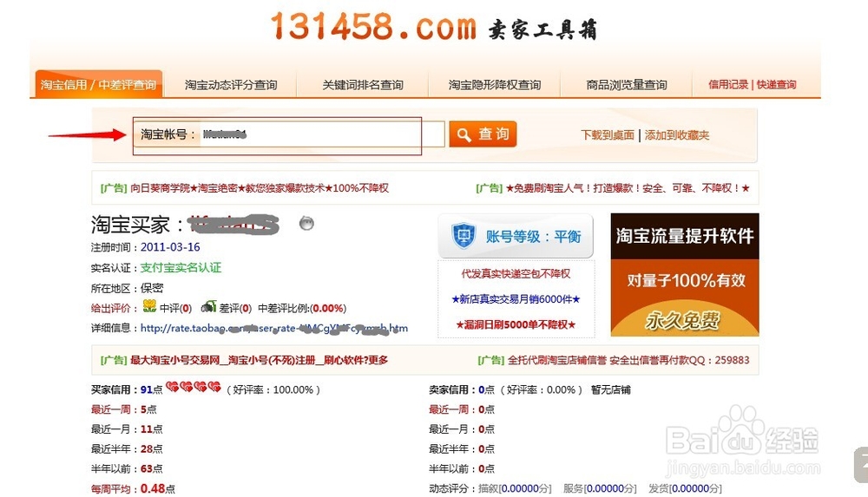This screenshot has width=868, height=497.
Task: Click 描叙[0.00000分] dynamic score
Action: point(516,488)
